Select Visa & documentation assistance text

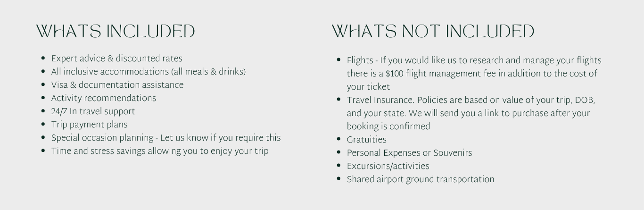(117, 85)
